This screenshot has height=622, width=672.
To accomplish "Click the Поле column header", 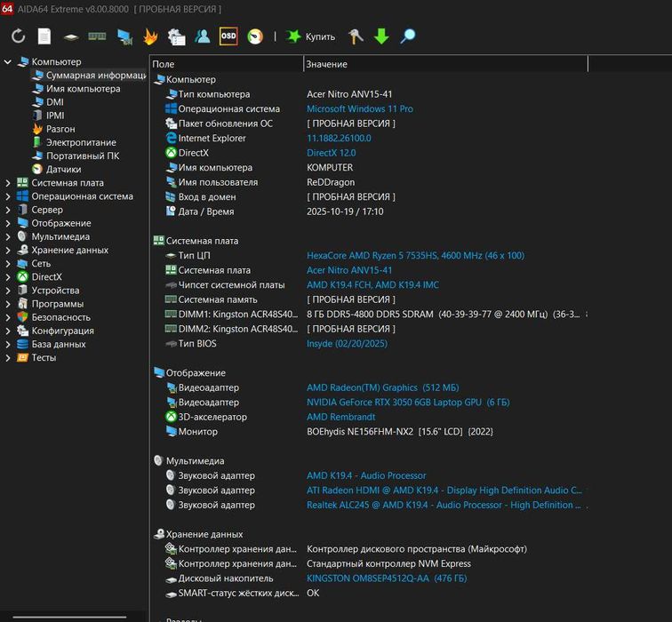I will point(164,64).
